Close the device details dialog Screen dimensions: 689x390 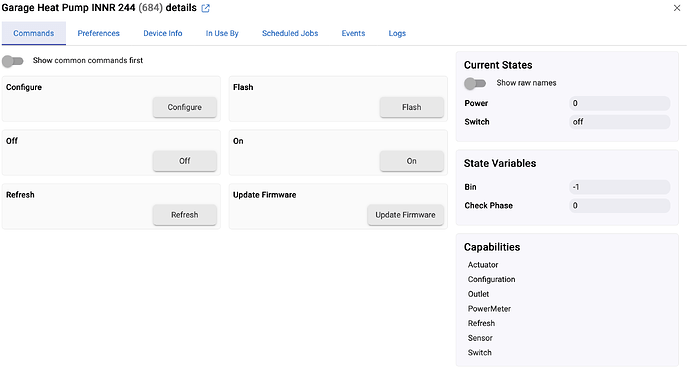677,8
